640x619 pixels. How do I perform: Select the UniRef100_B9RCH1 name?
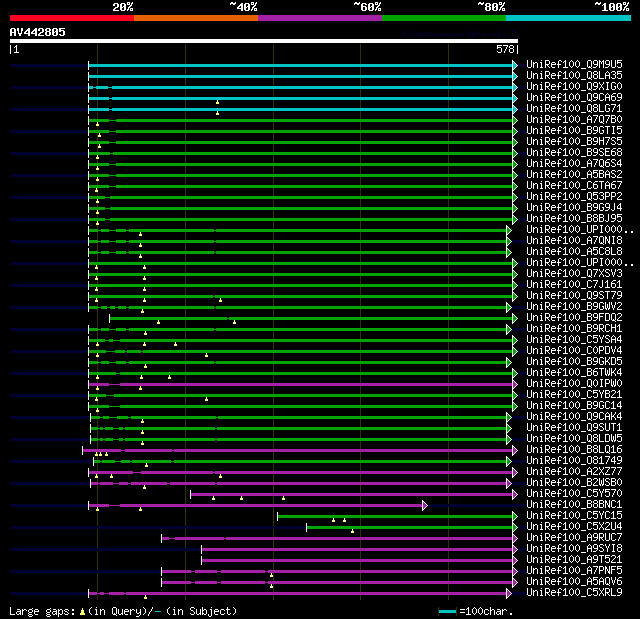coord(574,329)
